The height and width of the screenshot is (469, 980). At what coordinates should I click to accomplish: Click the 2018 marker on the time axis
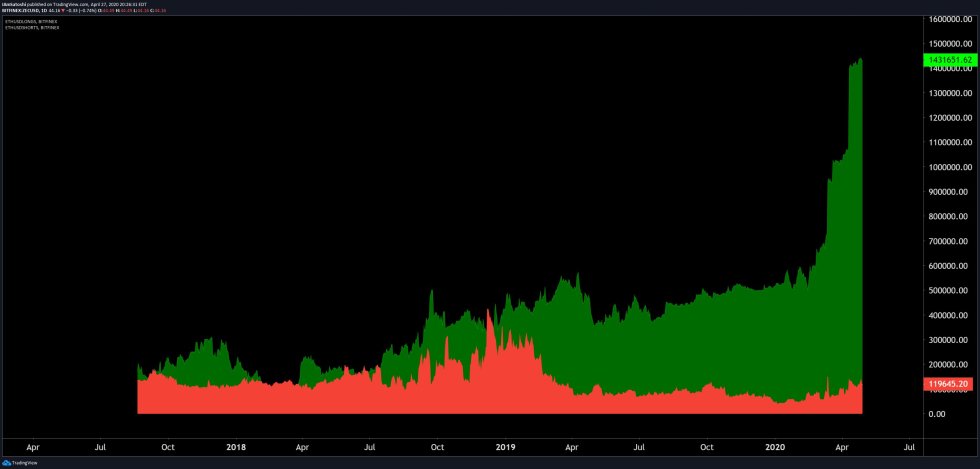tap(237, 447)
